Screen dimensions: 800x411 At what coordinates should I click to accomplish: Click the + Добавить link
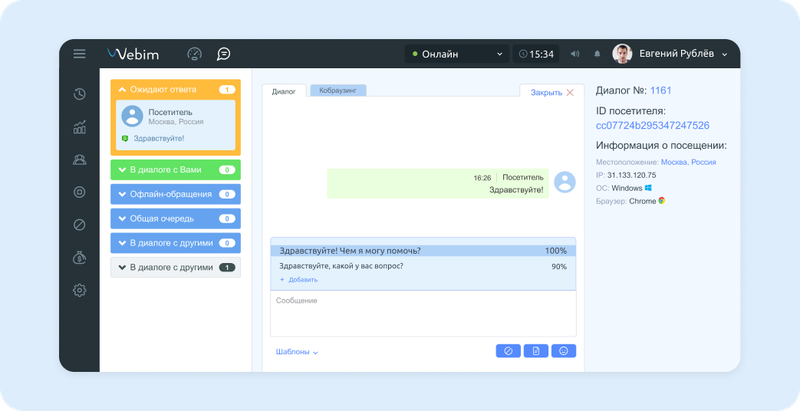298,279
